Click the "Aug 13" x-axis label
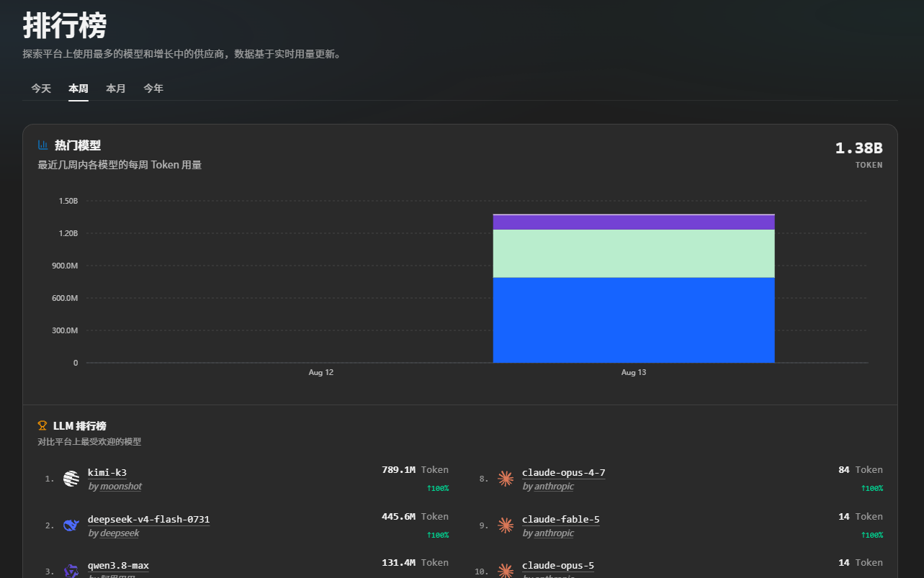Image resolution: width=924 pixels, height=578 pixels. tap(634, 373)
